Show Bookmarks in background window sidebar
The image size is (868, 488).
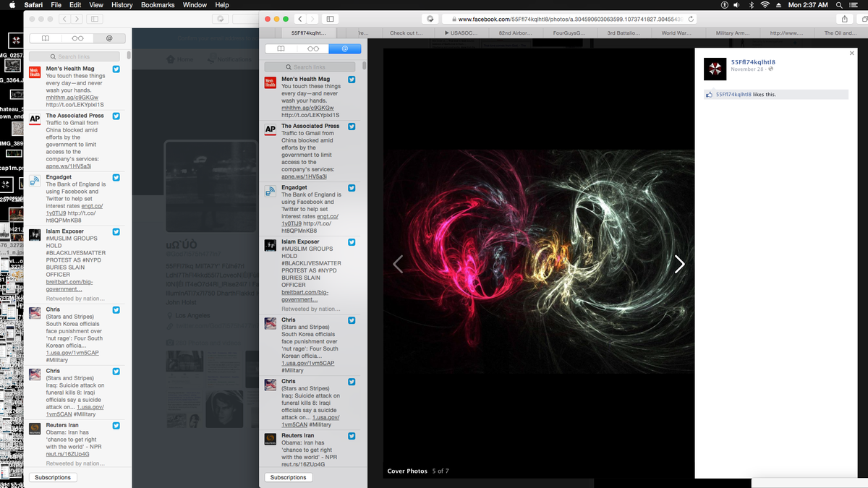[x=46, y=38]
